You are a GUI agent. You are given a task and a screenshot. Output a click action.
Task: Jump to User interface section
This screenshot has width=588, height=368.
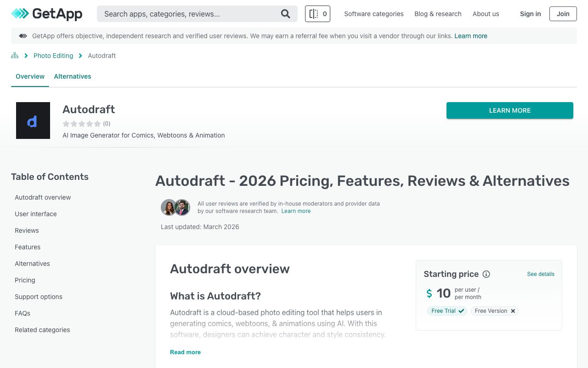pos(36,214)
